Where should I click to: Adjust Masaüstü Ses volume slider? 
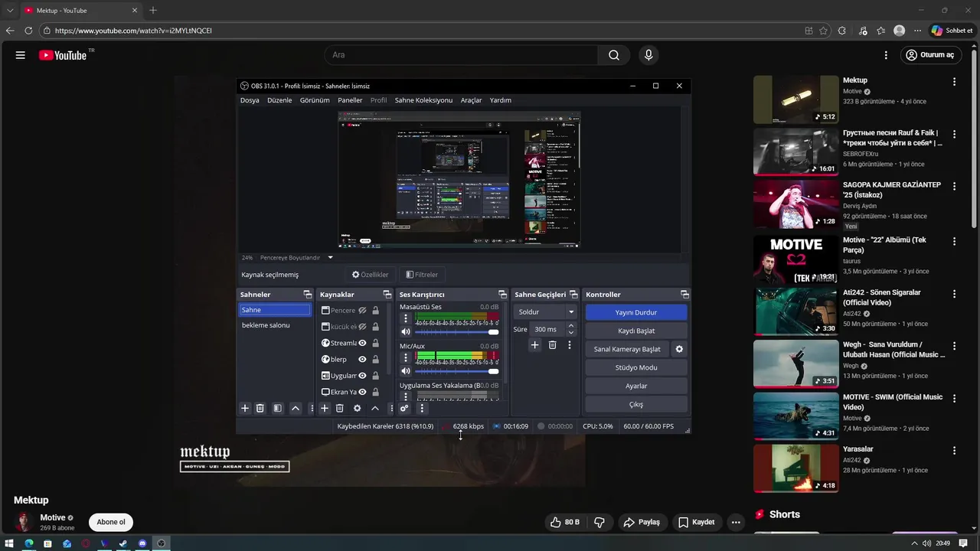456,332
